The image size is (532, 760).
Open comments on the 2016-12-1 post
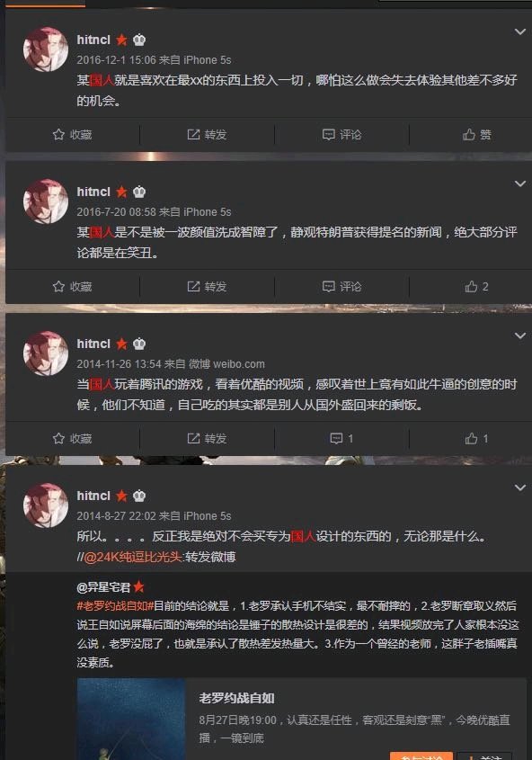point(341,135)
